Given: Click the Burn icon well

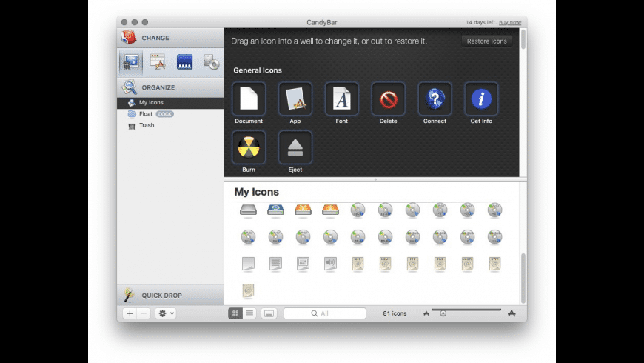Looking at the screenshot, I should click(249, 147).
